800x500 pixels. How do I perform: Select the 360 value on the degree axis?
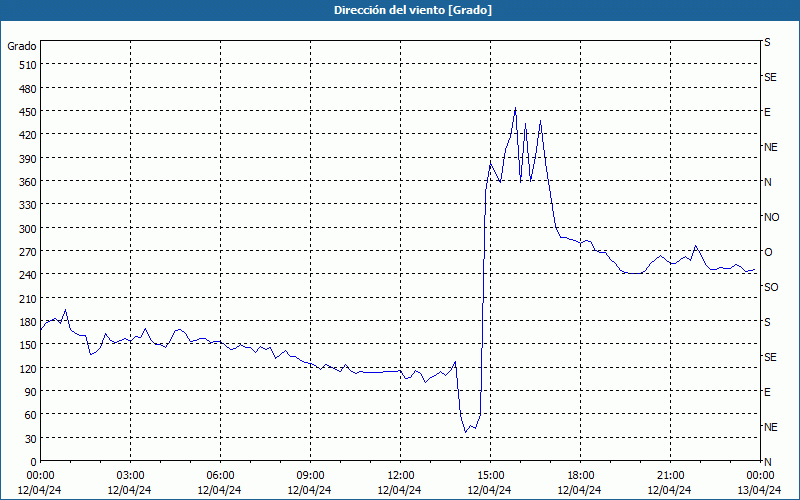28,182
